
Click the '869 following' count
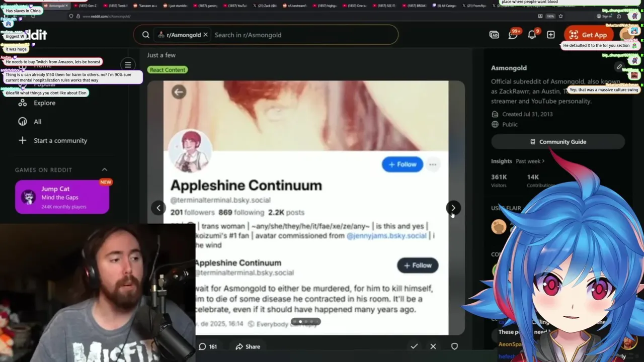[241, 212]
